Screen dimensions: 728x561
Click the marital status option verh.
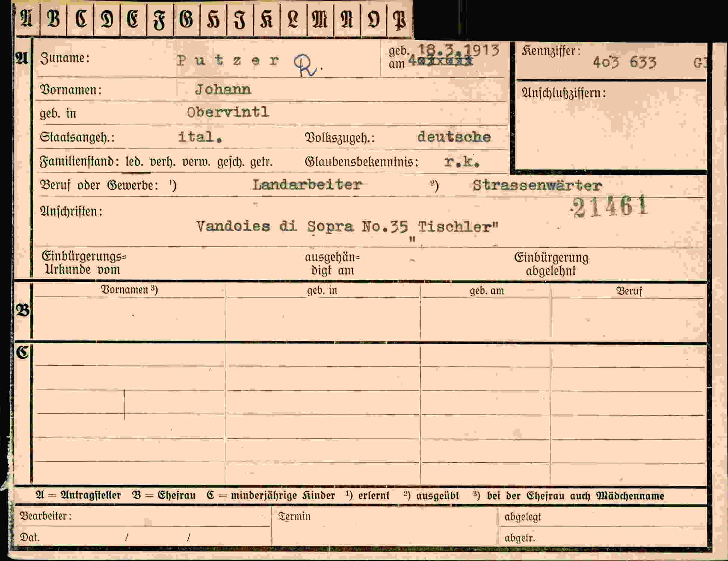click(x=162, y=162)
